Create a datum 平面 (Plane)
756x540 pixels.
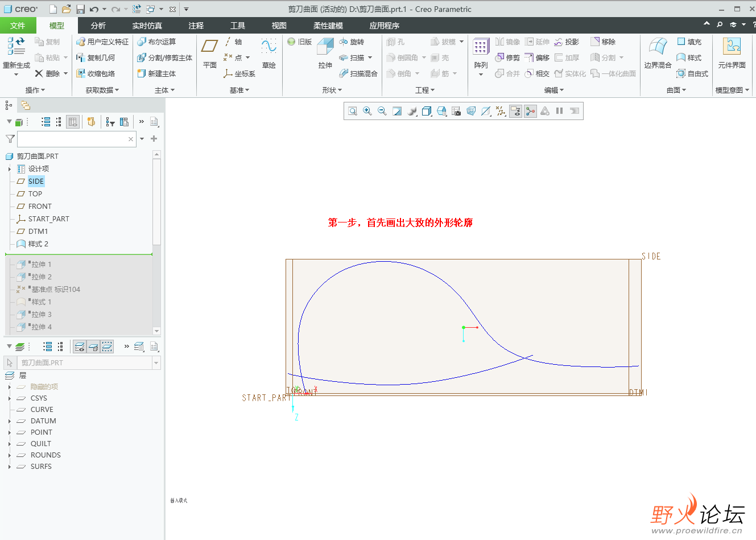pyautogui.click(x=210, y=53)
